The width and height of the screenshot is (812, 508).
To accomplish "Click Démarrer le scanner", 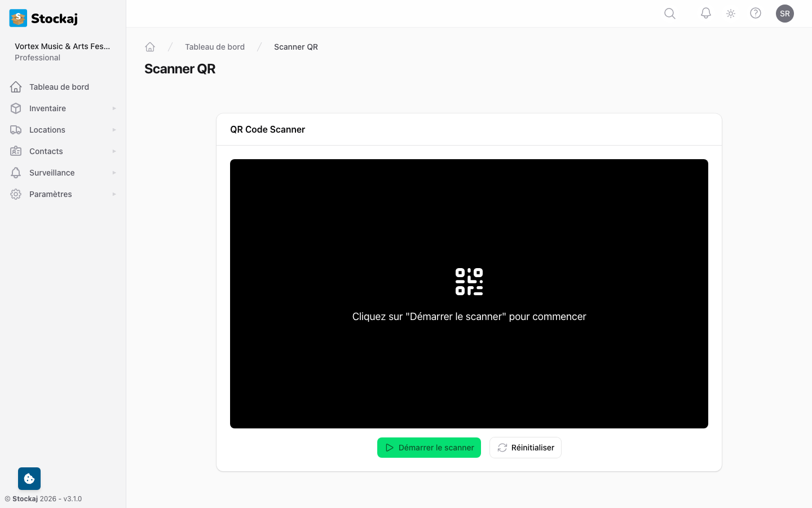I will pos(429,447).
